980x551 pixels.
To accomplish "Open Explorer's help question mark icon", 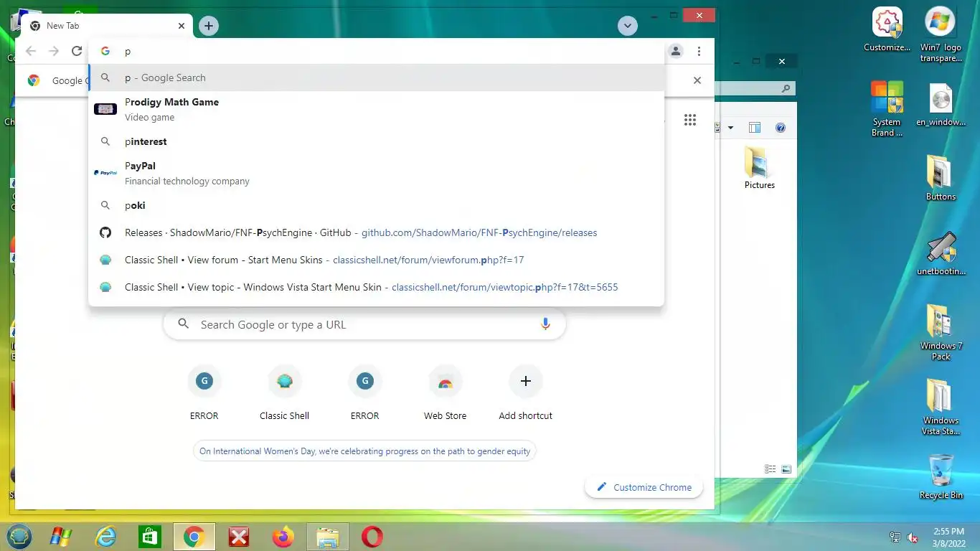I will point(781,128).
